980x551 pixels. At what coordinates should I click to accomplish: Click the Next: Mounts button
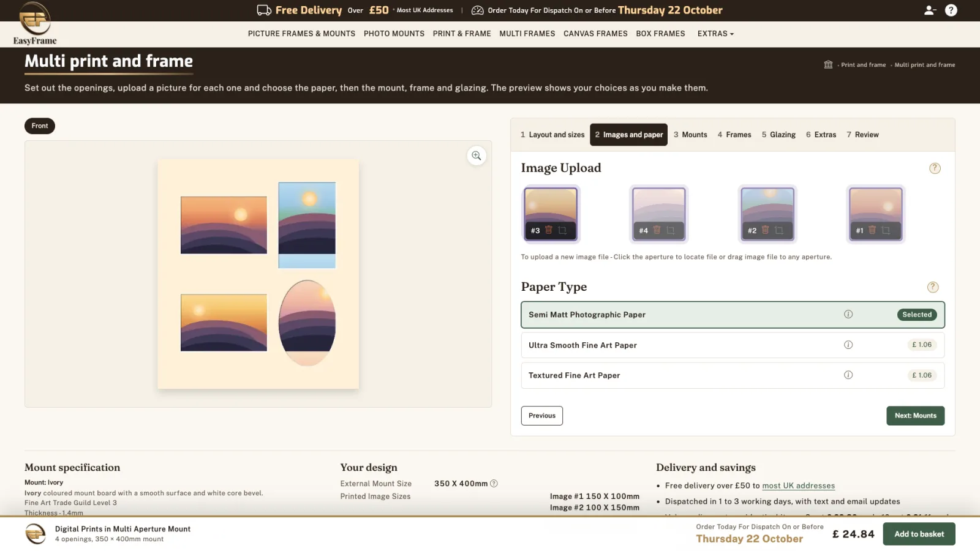pos(915,416)
